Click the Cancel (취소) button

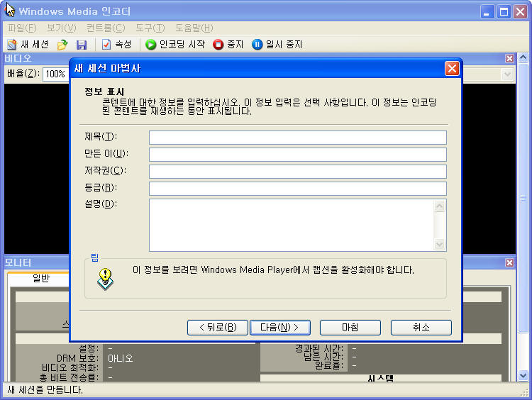click(421, 328)
